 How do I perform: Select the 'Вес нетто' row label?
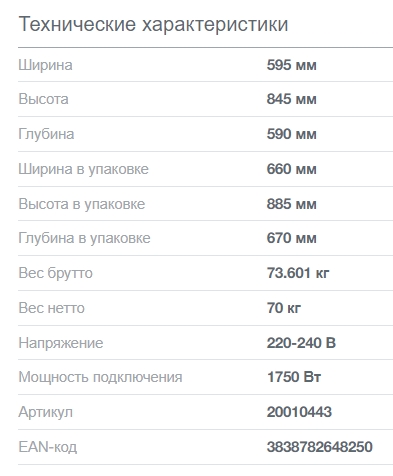(x=51, y=308)
